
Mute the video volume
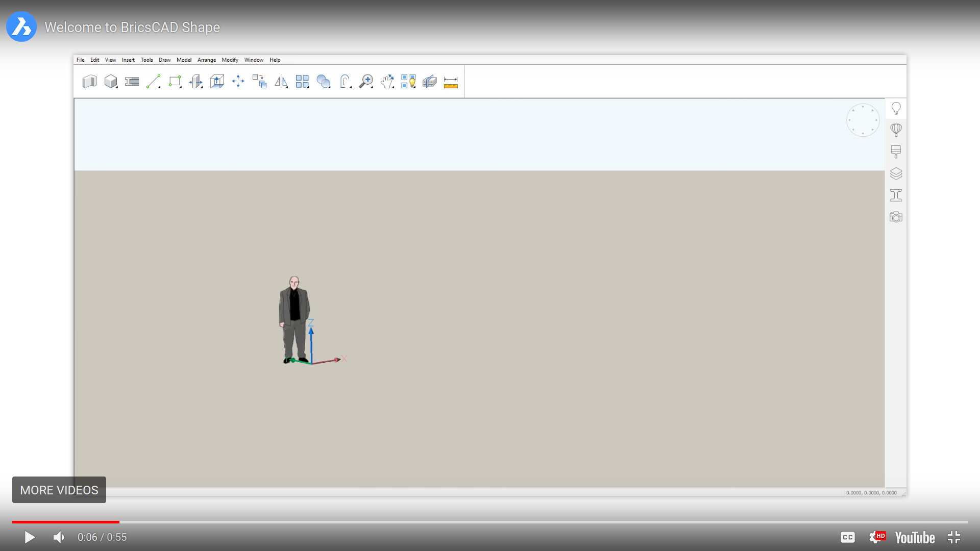[59, 537]
